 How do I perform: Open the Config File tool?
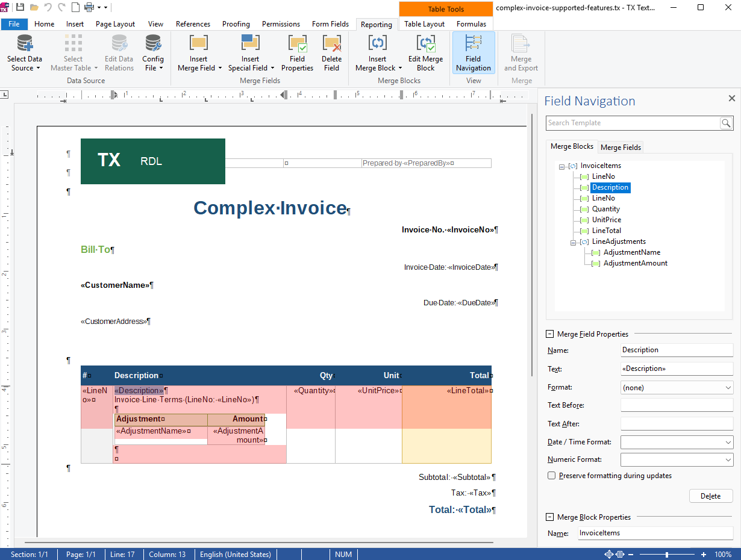tap(153, 53)
